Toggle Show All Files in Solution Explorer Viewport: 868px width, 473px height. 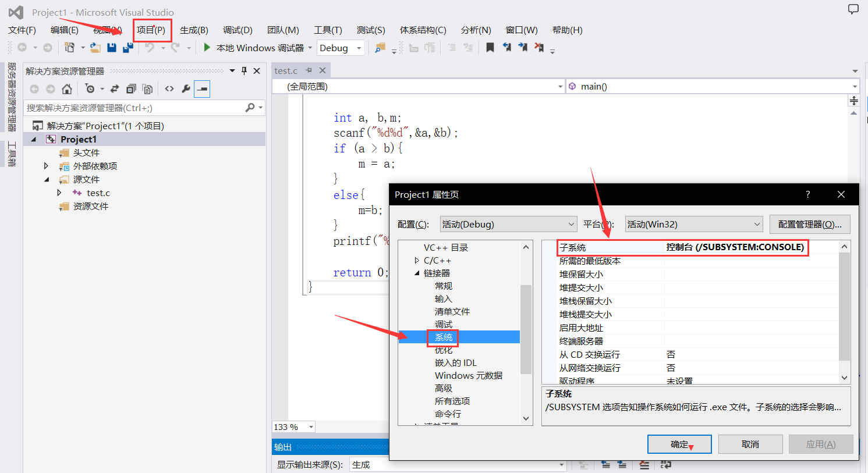[147, 89]
